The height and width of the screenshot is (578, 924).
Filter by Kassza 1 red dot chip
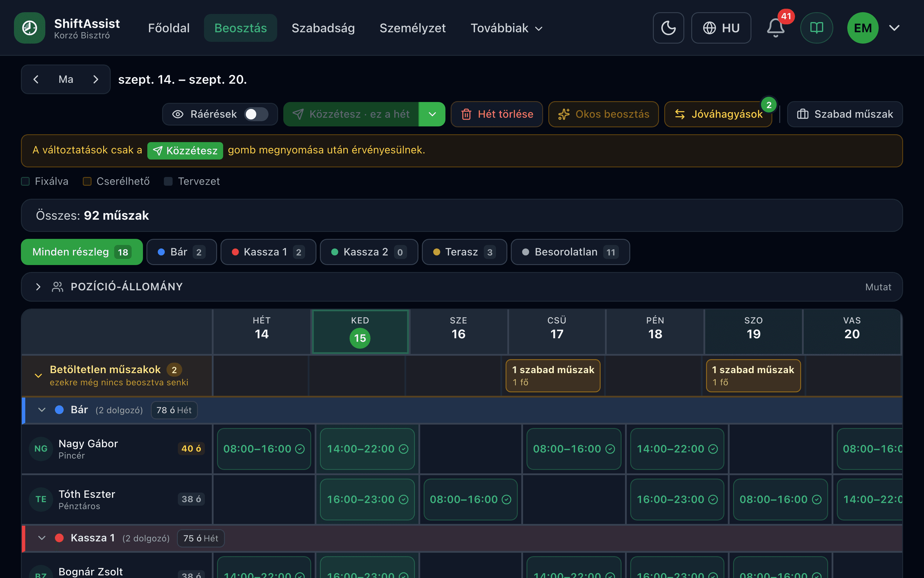coord(268,252)
